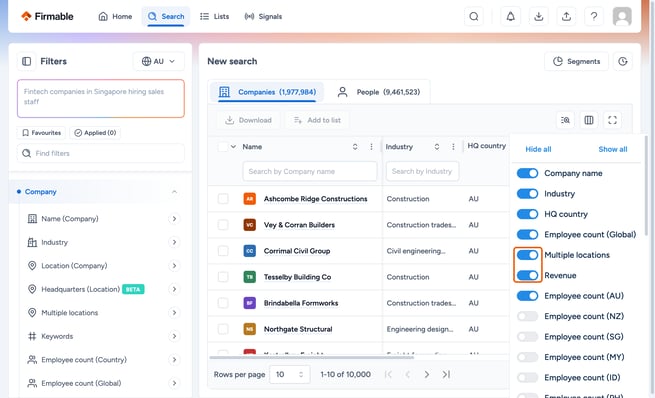Image resolution: width=655 pixels, height=398 pixels.
Task: Expand the Keywords filter
Action: (174, 336)
